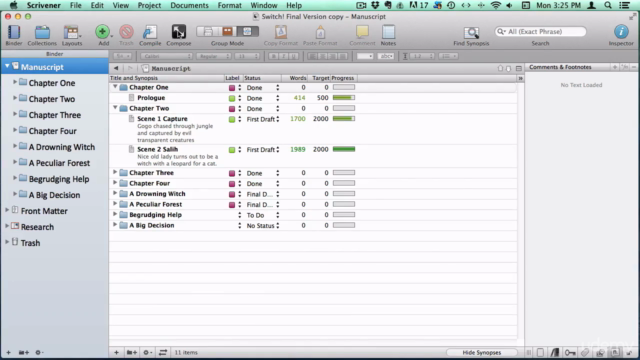Expand Front Matter in binder

tap(7, 210)
